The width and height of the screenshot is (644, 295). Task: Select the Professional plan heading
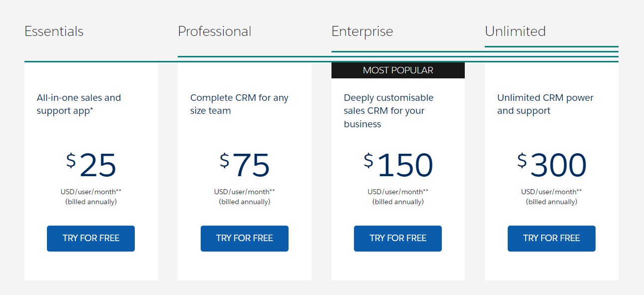click(215, 31)
